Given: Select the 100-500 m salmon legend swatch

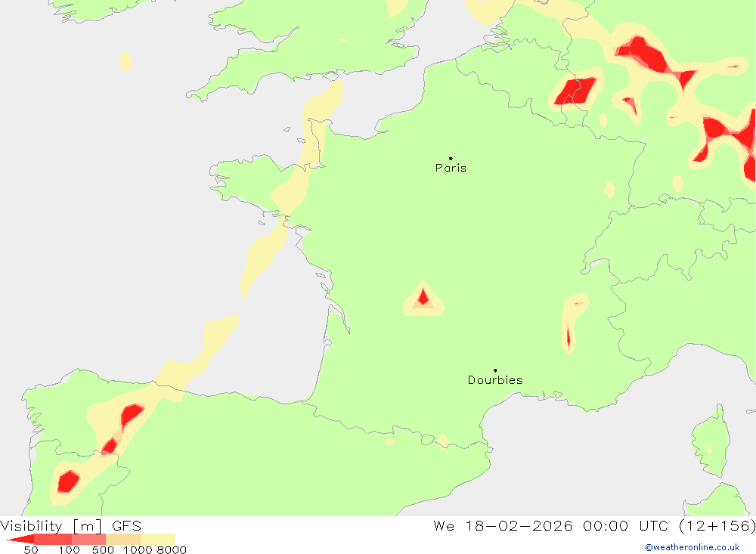Looking at the screenshot, I should pyautogui.click(x=88, y=539).
